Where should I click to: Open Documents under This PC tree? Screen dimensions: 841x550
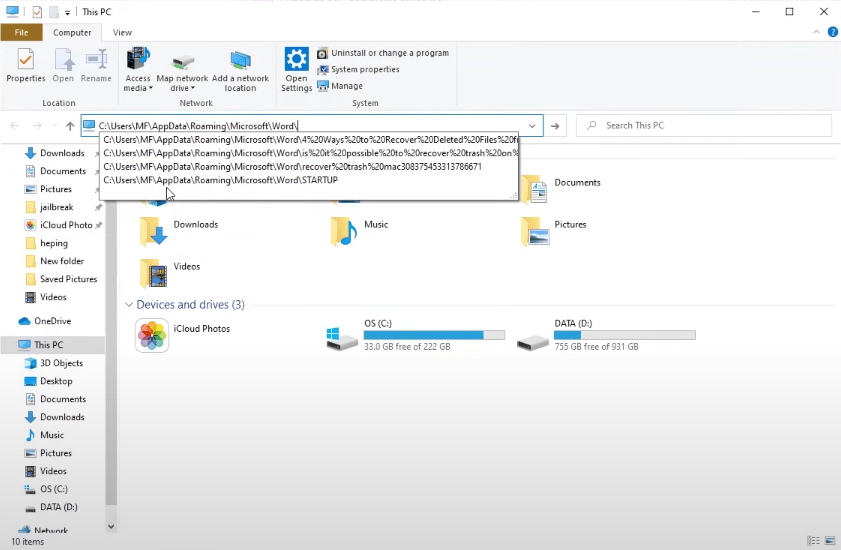(x=63, y=399)
